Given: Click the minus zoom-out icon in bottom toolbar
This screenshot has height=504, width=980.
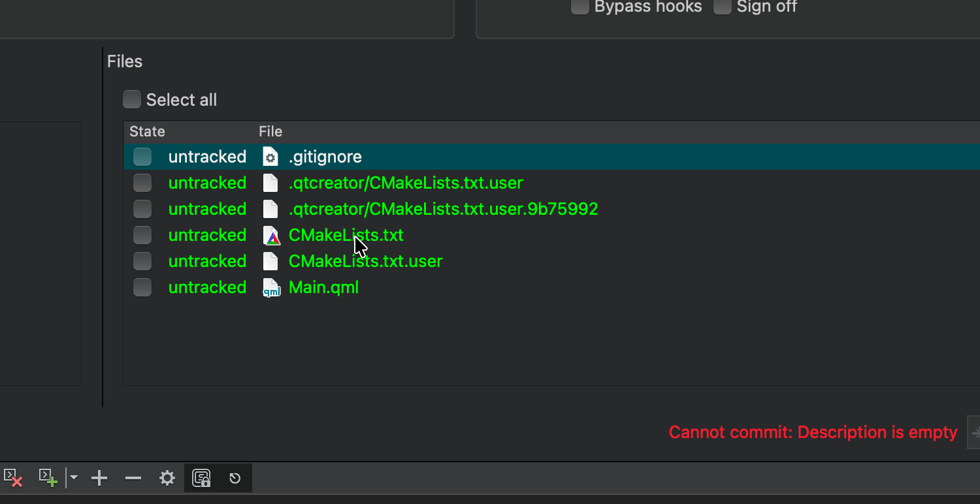Looking at the screenshot, I should pyautogui.click(x=133, y=479).
